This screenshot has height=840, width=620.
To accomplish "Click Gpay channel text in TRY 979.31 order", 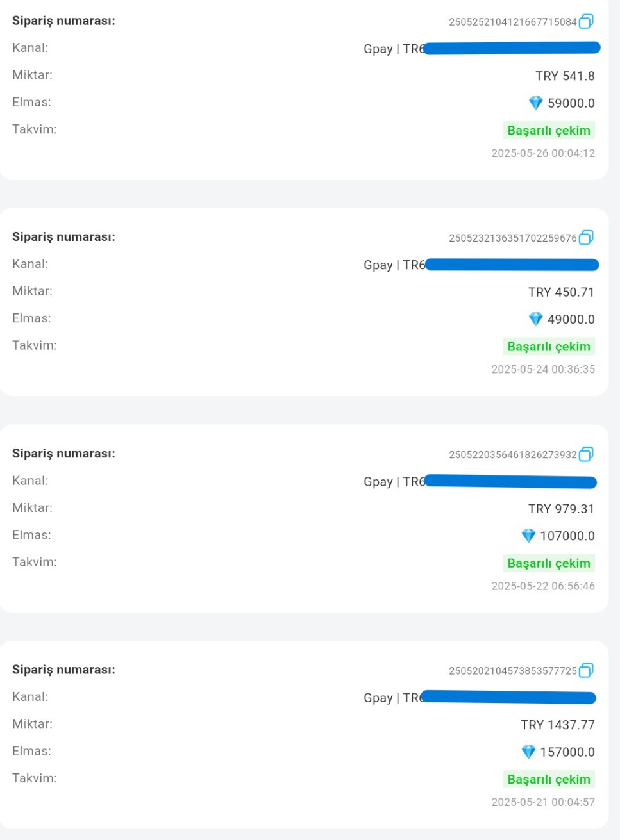I will point(394,482).
